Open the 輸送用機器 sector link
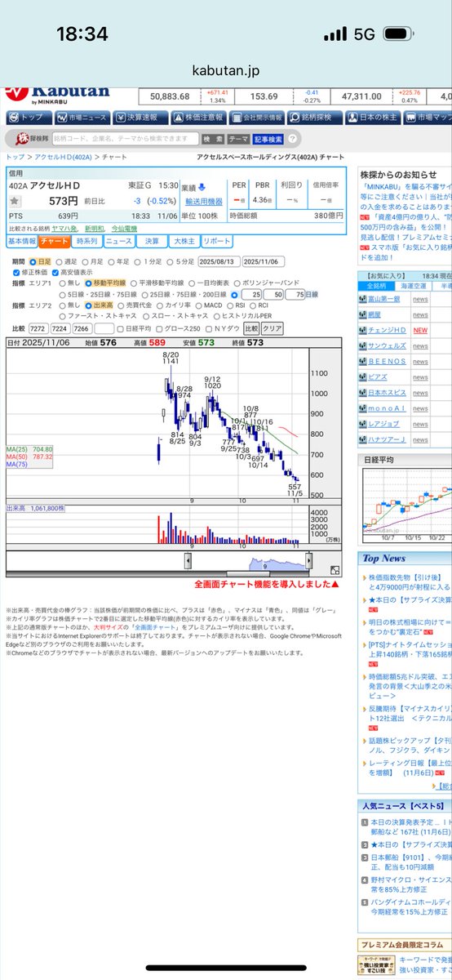Screen dimensions: 452x980 (x=203, y=201)
